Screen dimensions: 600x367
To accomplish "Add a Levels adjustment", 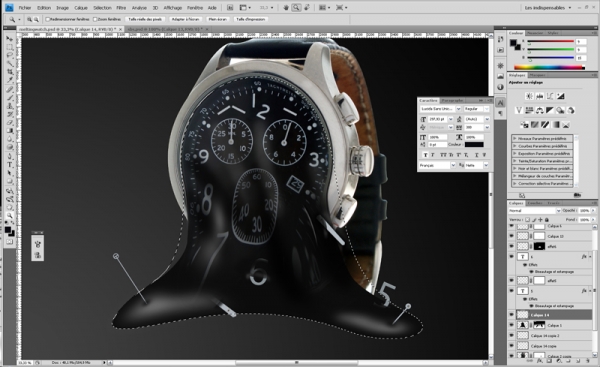I will (x=540, y=96).
